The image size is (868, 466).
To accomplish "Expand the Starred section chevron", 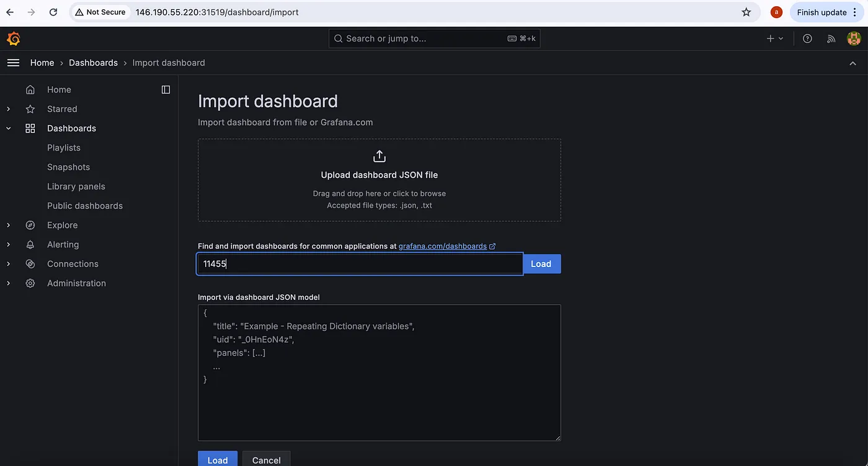I will click(9, 109).
